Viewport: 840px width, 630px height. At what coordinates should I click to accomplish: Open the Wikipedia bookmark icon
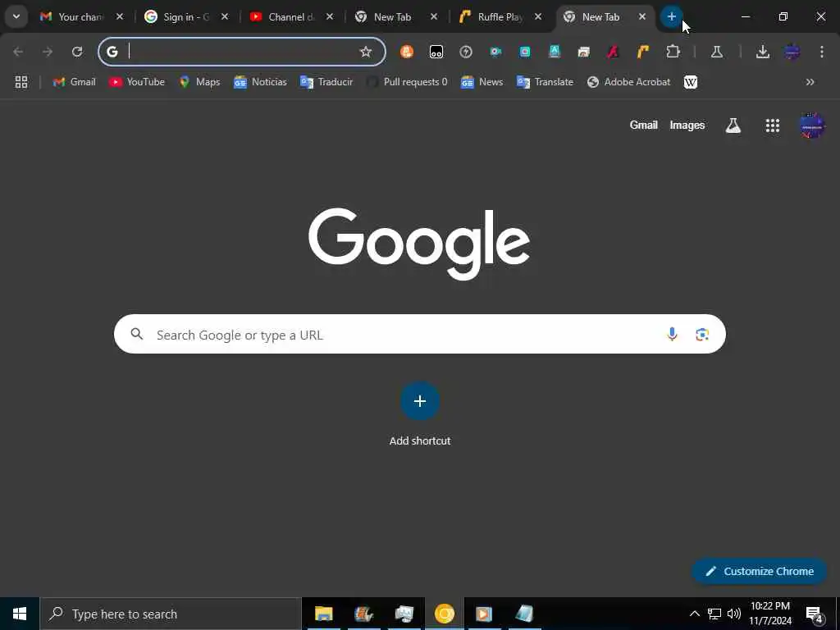691,82
